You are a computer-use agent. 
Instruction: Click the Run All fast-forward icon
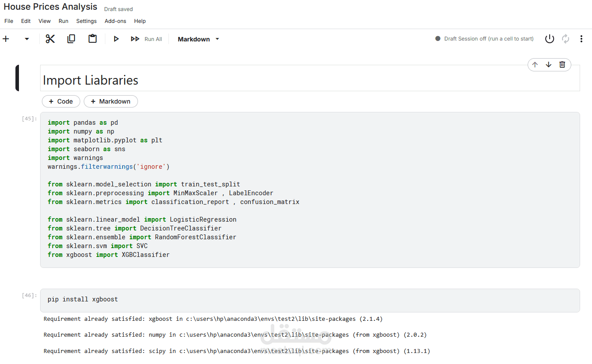(135, 39)
